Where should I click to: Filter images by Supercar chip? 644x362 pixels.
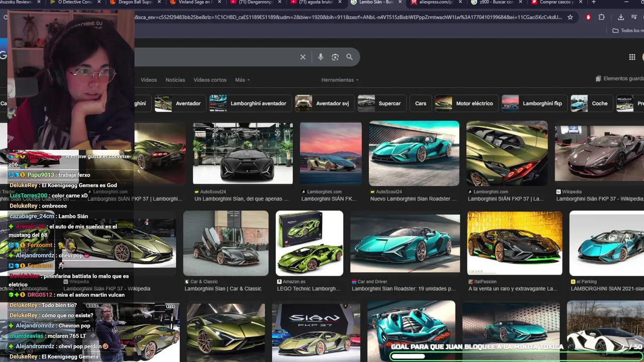(382, 104)
